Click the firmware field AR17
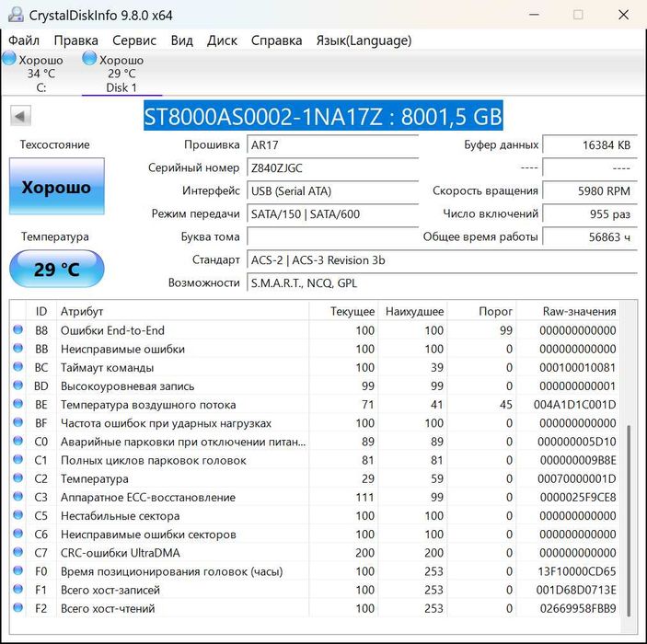 pyautogui.click(x=332, y=145)
